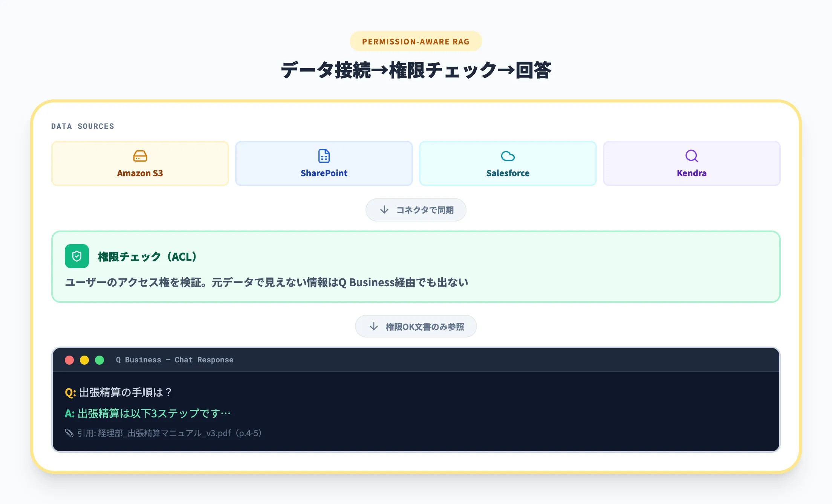Expand the Kendra data source card
The width and height of the screenshot is (832, 504).
pos(691,163)
